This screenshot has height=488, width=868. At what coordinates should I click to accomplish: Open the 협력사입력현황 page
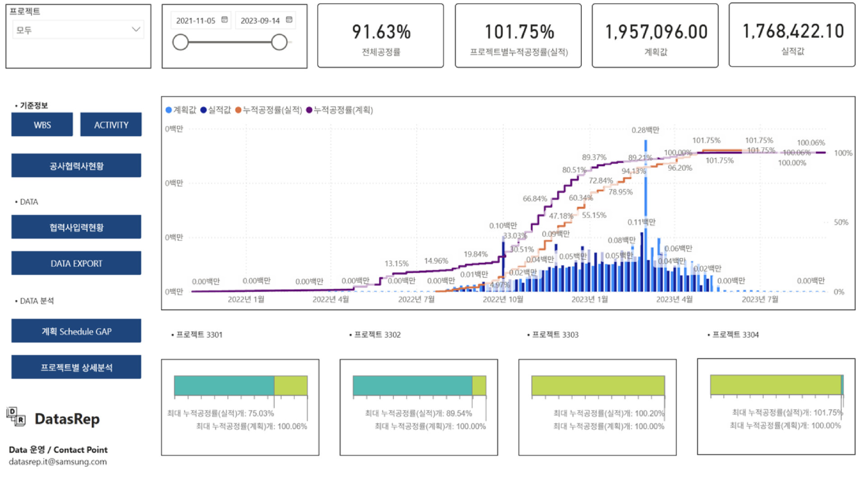tap(75, 227)
